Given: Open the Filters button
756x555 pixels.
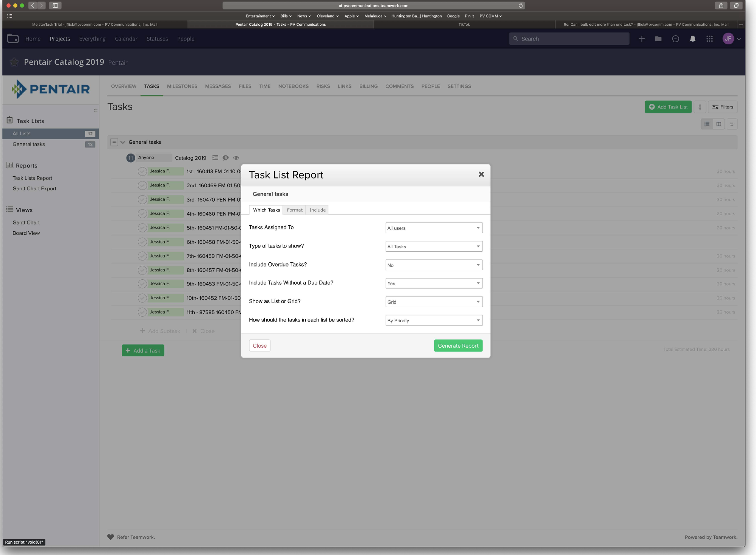Looking at the screenshot, I should tap(723, 107).
